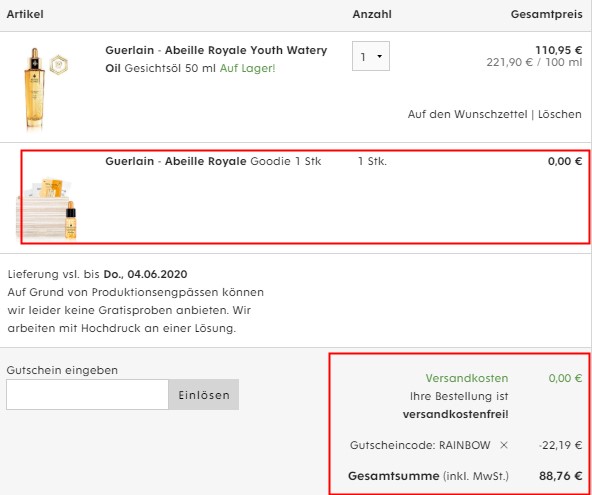This screenshot has height=495, width=592.
Task: Click the Youth Watery Oil bottle thumbnail
Action: click(x=35, y=88)
